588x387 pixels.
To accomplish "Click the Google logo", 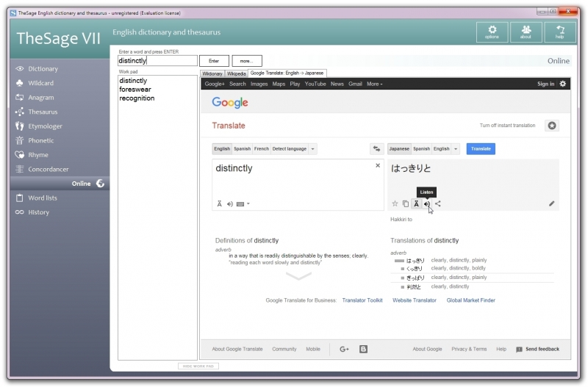I will (230, 102).
